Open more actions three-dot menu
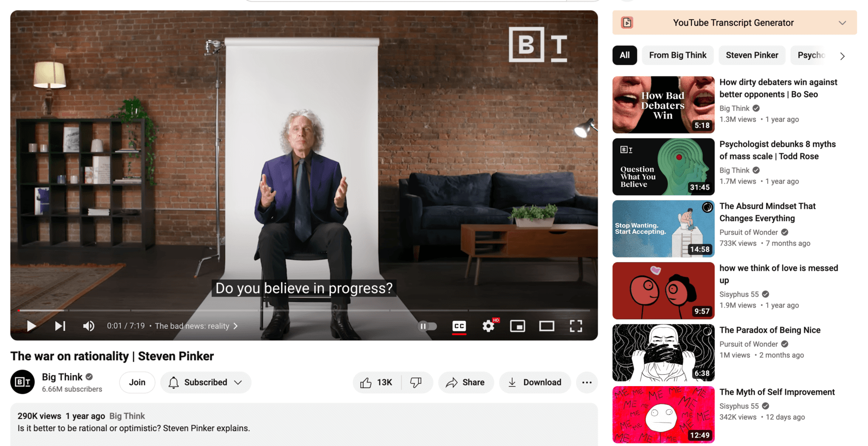 (x=587, y=383)
